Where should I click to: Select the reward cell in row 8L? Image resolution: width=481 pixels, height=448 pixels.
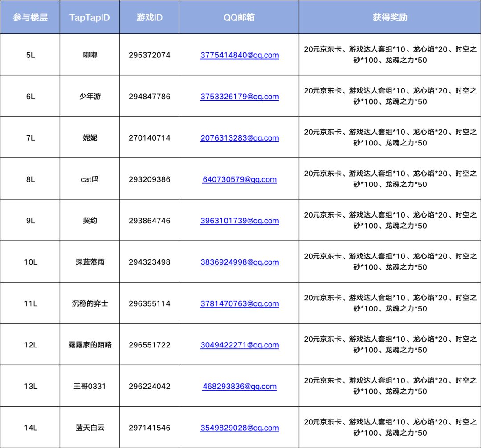tap(390, 179)
